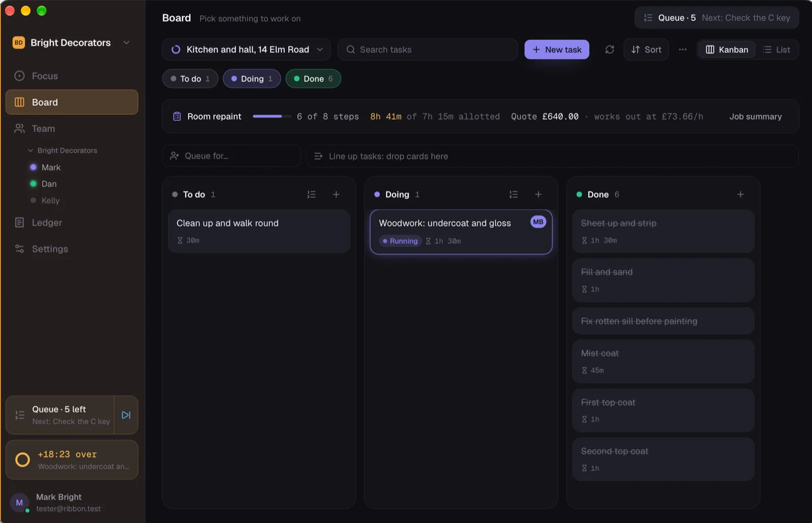
Task: Click the running timer ring icon in sidebar
Action: [22, 460]
